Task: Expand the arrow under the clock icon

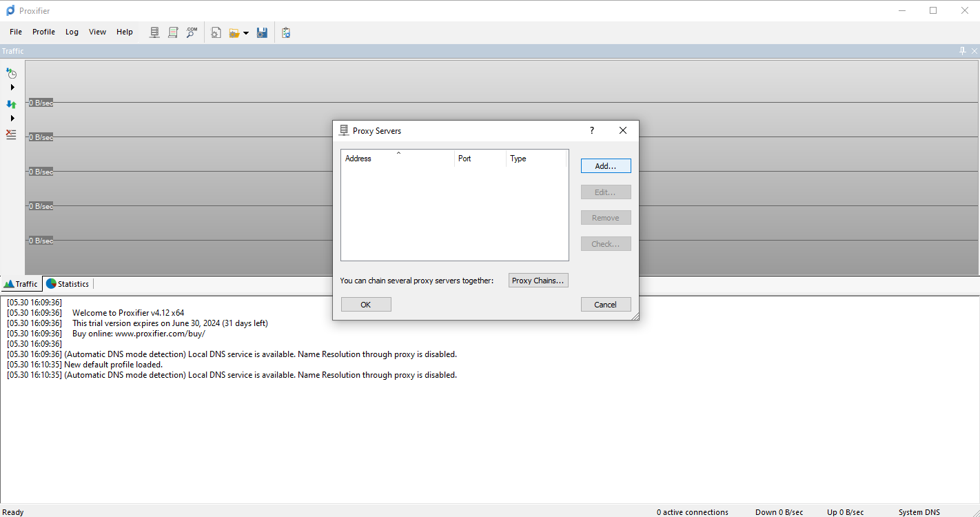Action: (x=12, y=88)
